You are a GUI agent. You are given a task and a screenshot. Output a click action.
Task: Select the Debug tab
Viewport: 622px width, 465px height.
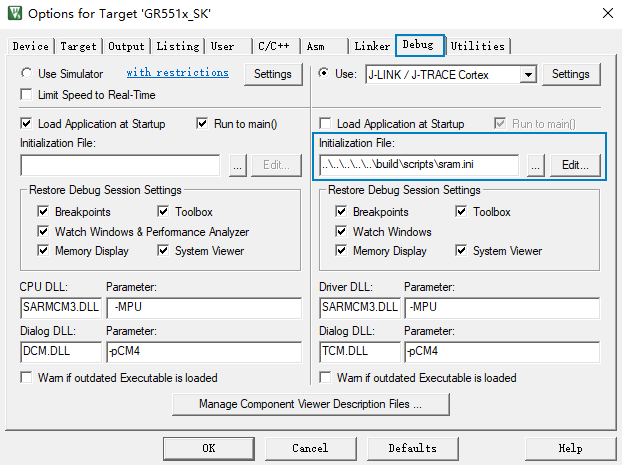420,45
